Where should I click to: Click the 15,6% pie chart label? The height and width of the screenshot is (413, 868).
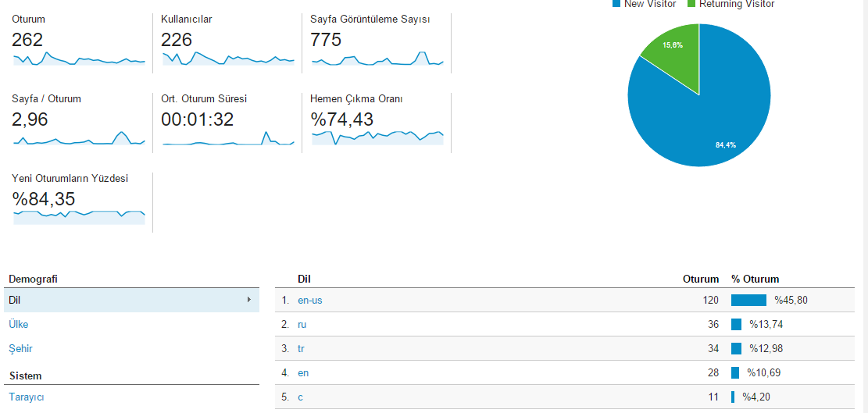tap(673, 45)
